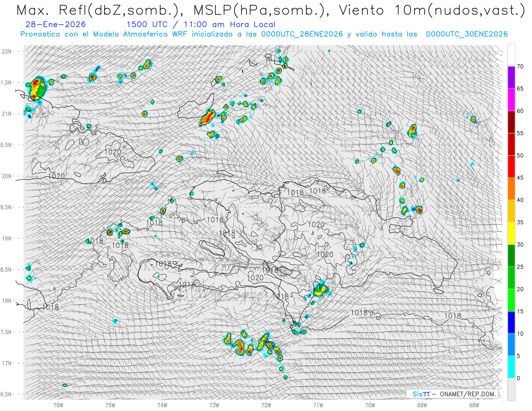Click the '19N' latitude axis label
Image resolution: width=532 pixels, height=411 pixels.
point(7,238)
